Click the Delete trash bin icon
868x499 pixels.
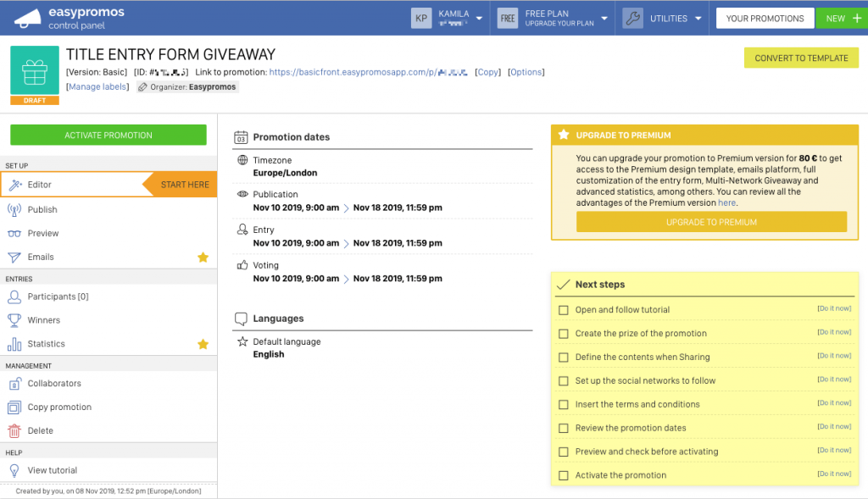coord(14,431)
